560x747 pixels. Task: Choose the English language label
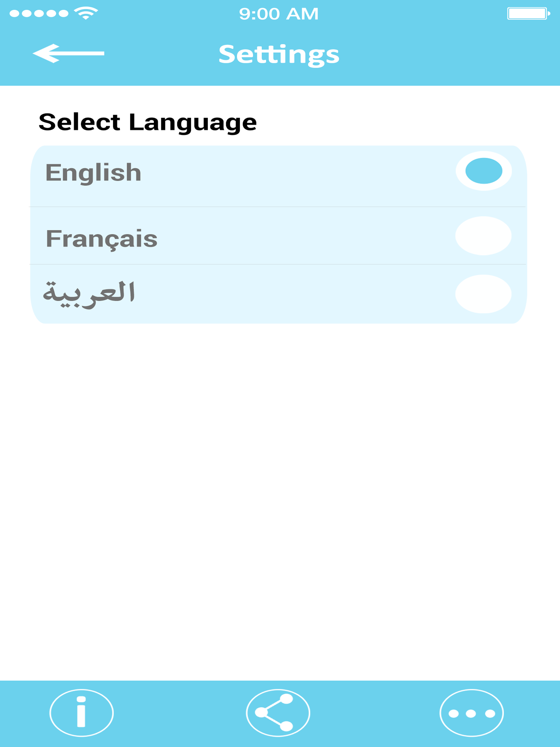(x=93, y=172)
